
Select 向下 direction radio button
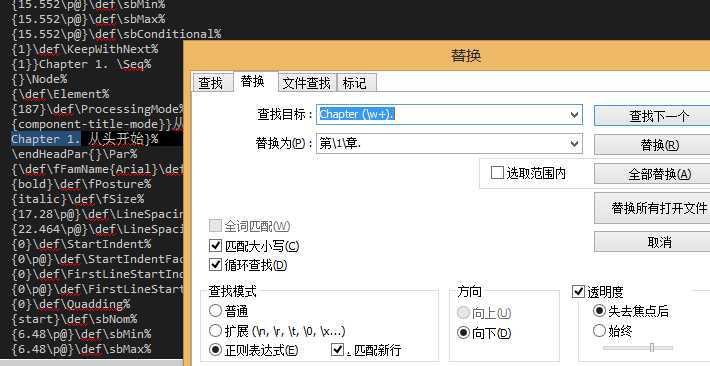coord(463,333)
